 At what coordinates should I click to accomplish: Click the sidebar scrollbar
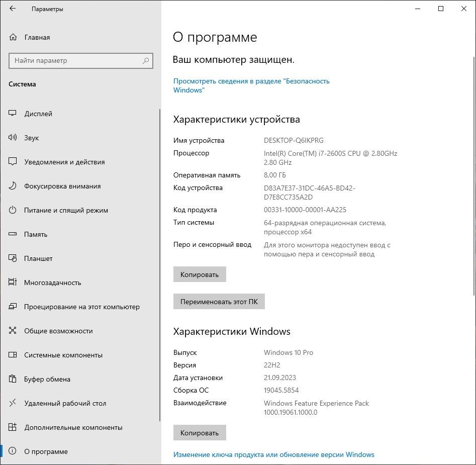[x=160, y=265]
